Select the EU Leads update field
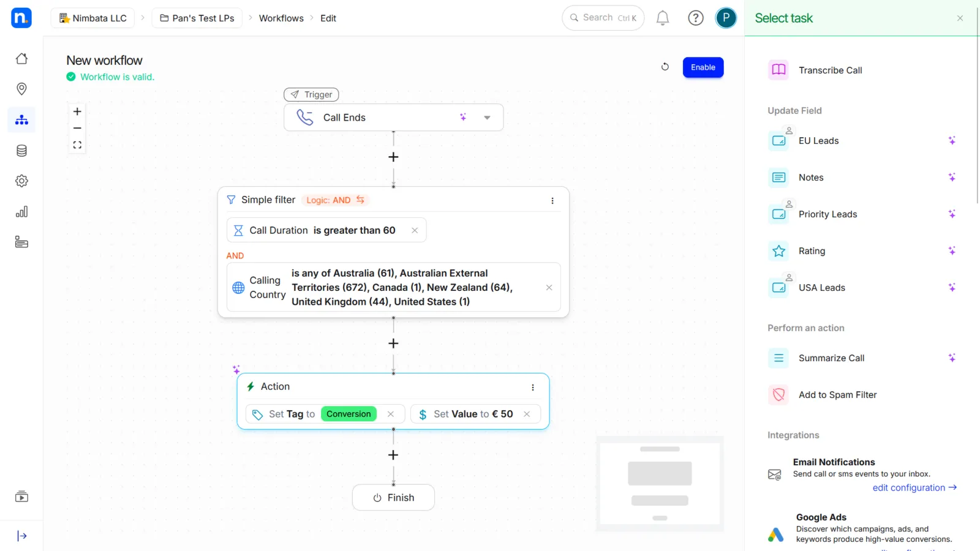Viewport: 980px width, 551px height. coord(862,141)
